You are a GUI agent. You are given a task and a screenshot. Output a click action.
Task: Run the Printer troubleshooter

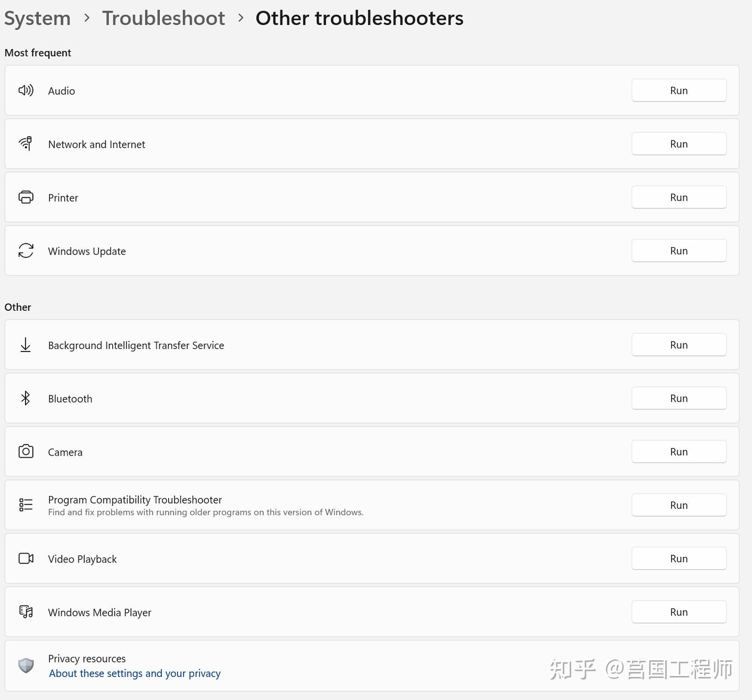[679, 197]
